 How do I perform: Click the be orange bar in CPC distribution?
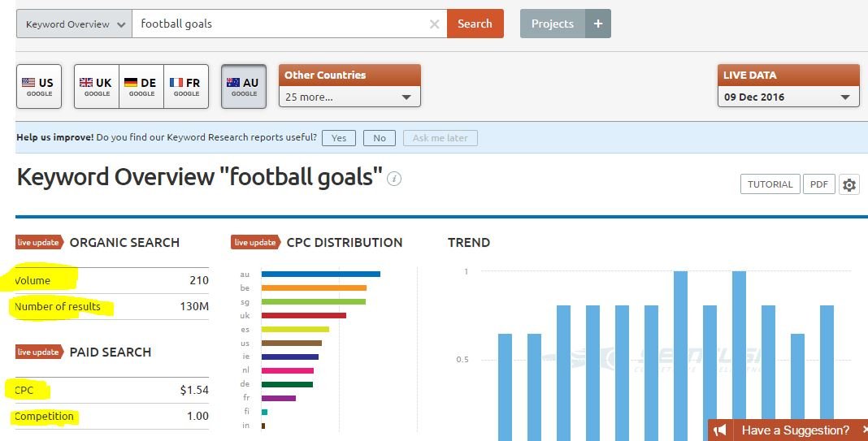(x=314, y=288)
